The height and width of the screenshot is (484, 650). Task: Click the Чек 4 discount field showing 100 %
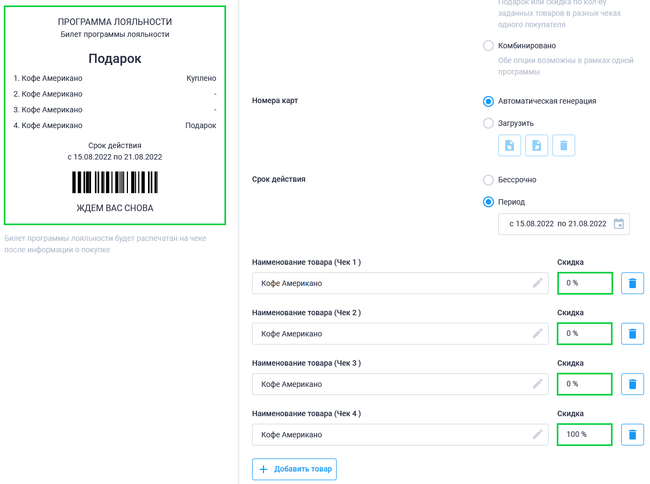click(585, 435)
